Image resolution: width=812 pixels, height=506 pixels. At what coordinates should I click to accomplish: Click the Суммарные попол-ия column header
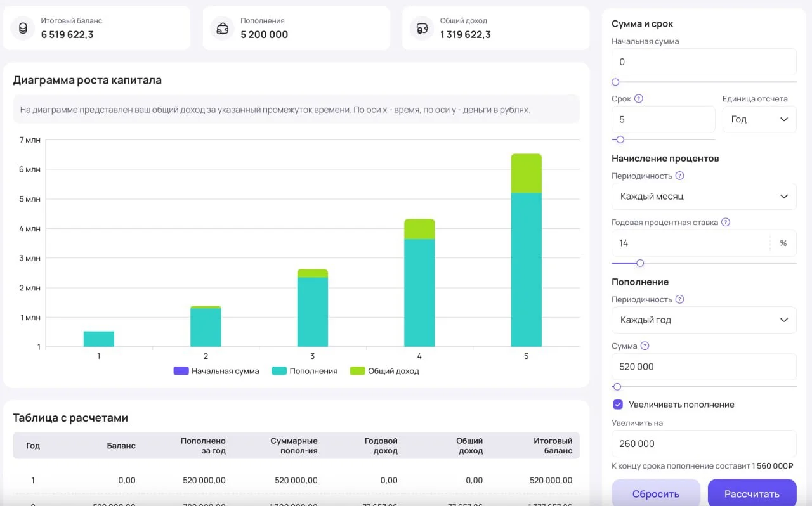click(294, 446)
